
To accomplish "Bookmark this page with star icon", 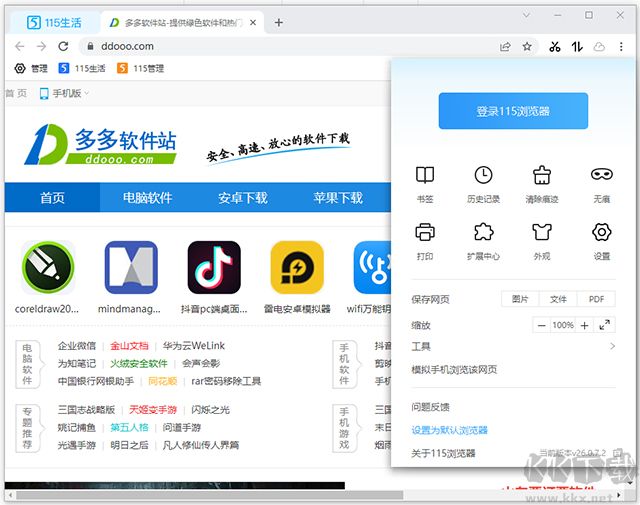I will 527,47.
